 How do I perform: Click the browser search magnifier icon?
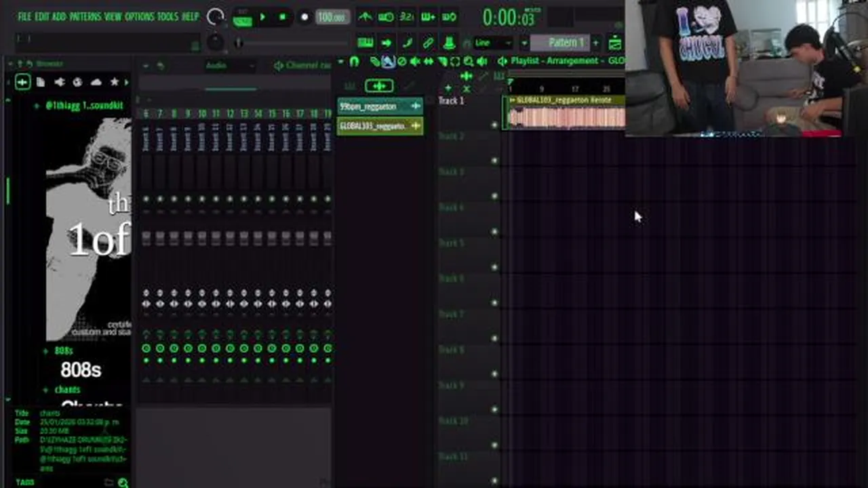123,483
